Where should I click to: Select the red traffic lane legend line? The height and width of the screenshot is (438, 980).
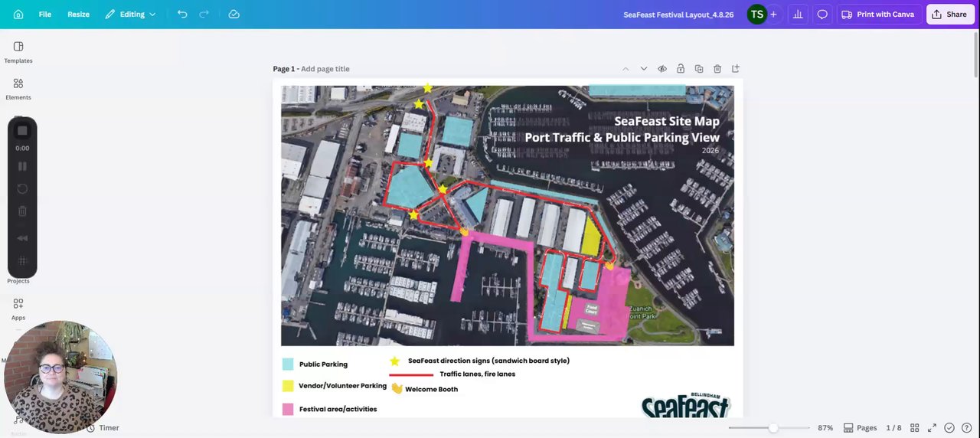411,375
